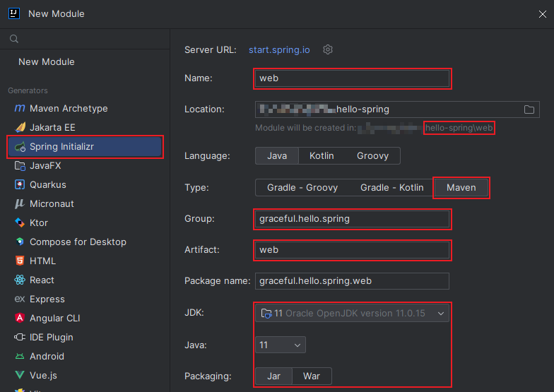Select Jakarta EE generator
The width and height of the screenshot is (554, 392).
pos(85,127)
